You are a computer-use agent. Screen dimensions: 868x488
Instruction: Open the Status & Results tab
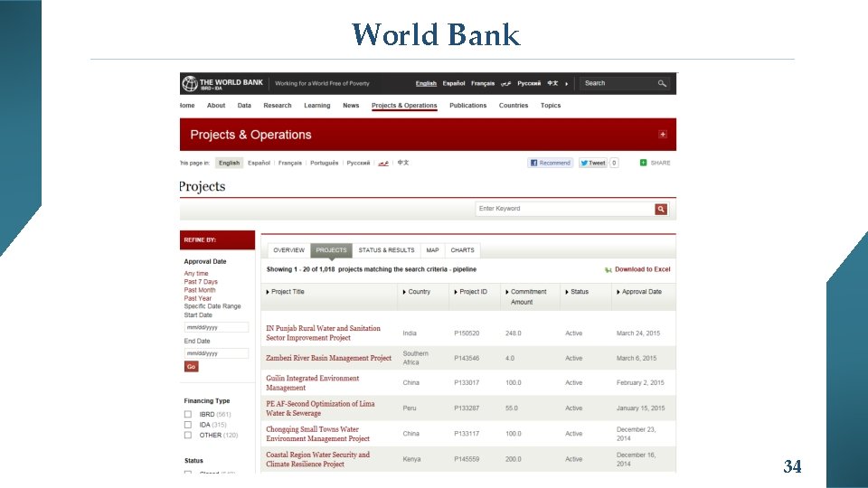tap(386, 250)
